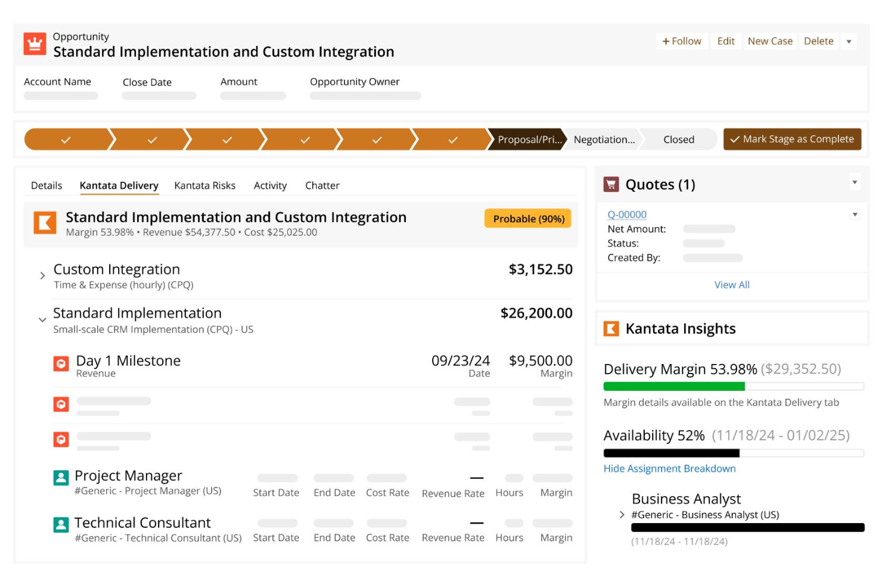Screen dimensions: 882x588
Task: Expand the Custom Integration section
Action: coord(42,276)
